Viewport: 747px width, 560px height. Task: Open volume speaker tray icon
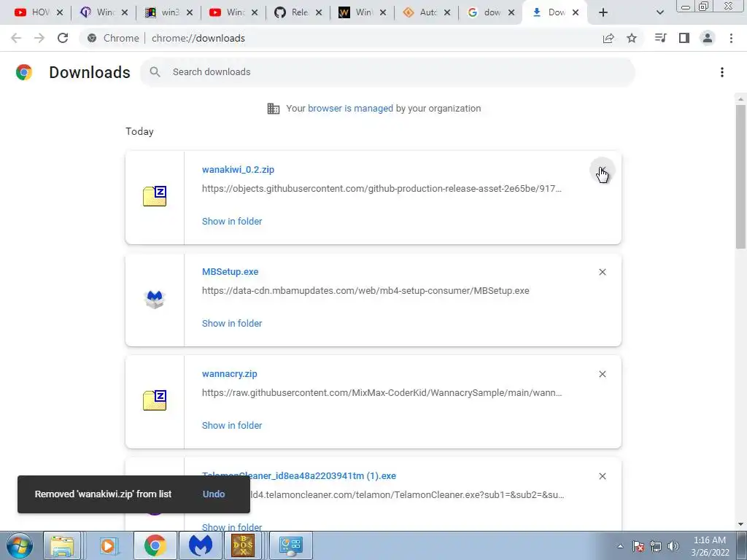point(673,546)
